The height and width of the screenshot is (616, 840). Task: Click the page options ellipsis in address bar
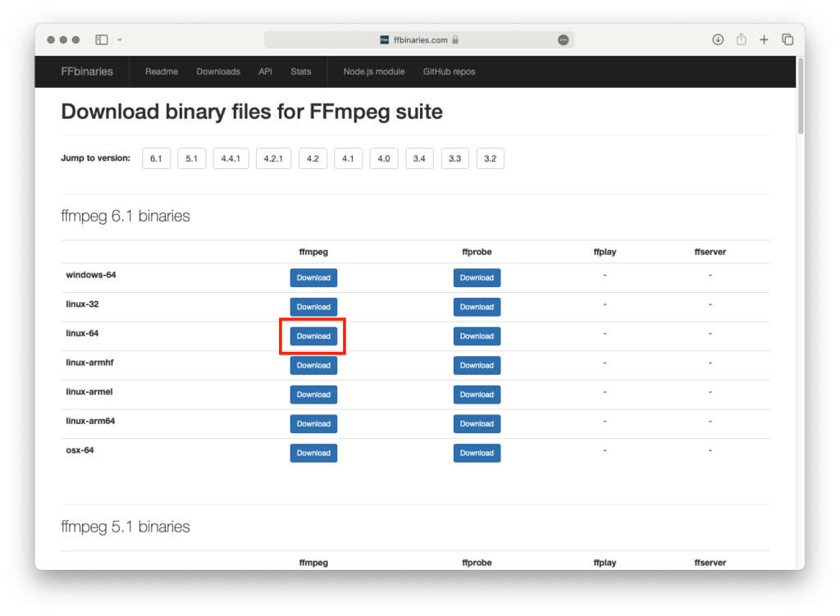pos(563,39)
